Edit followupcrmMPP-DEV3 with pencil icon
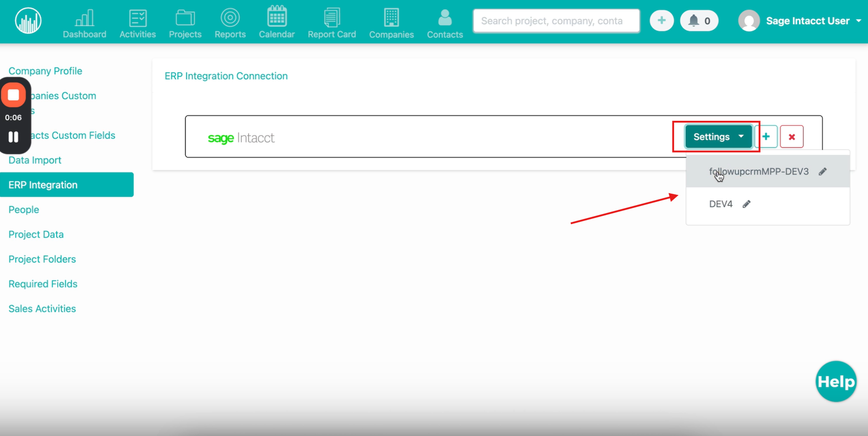This screenshot has height=436, width=868. (822, 172)
